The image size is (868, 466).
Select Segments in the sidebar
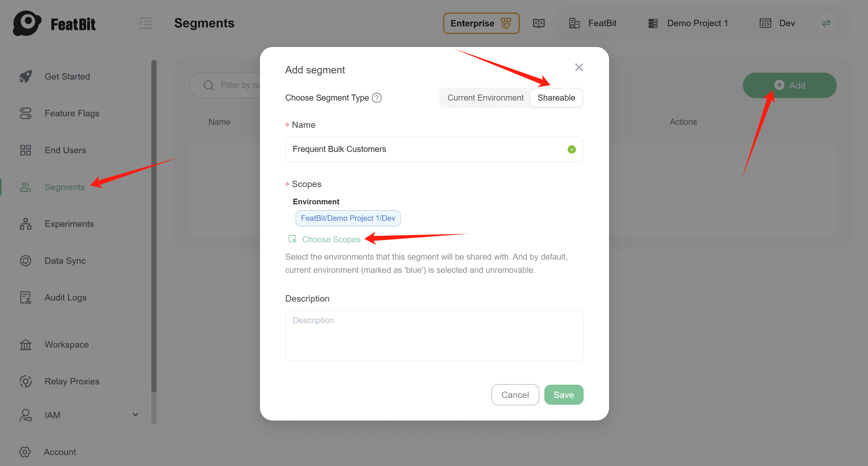coord(64,187)
